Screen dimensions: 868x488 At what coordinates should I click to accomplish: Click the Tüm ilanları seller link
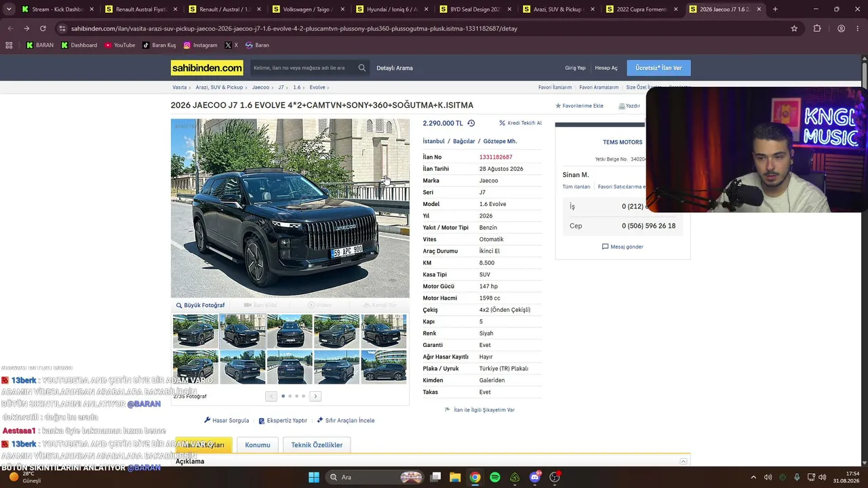tap(576, 187)
